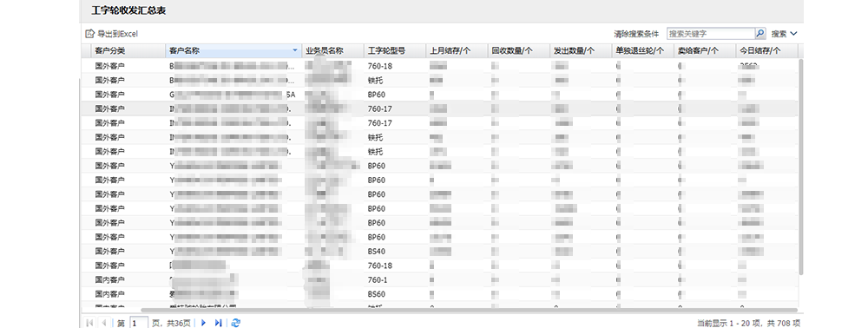
Task: Select the BS60 model cell
Action: pyautogui.click(x=377, y=294)
